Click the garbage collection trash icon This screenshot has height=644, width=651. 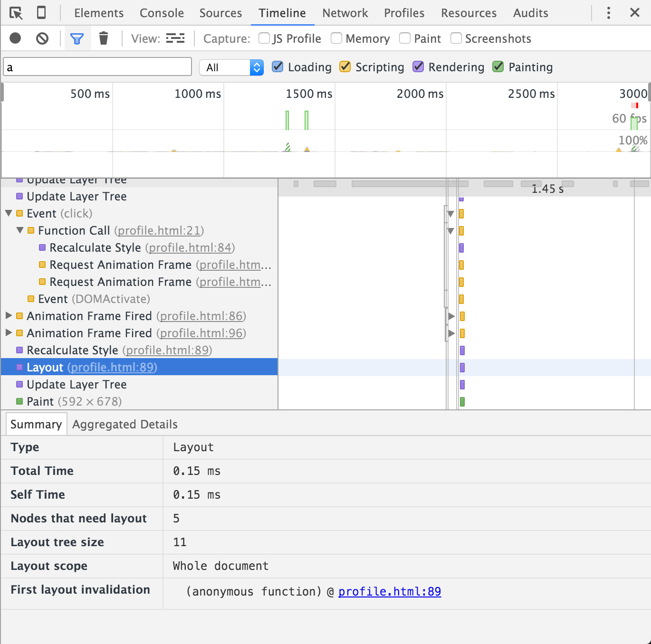tap(103, 38)
